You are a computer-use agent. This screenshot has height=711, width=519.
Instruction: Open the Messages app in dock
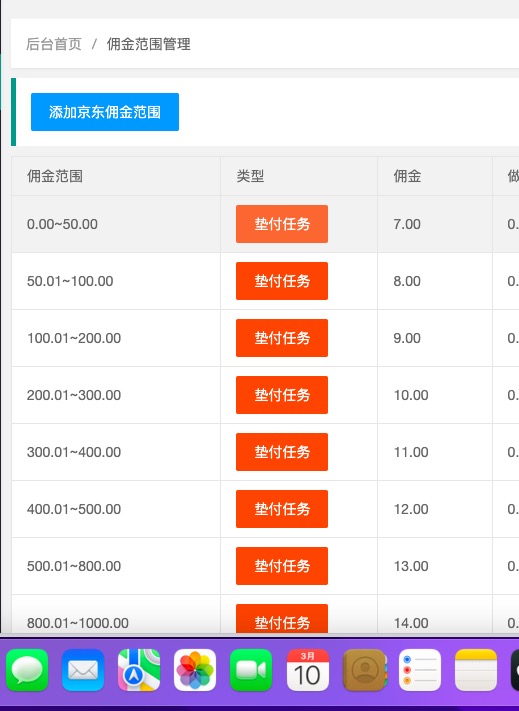[27, 670]
